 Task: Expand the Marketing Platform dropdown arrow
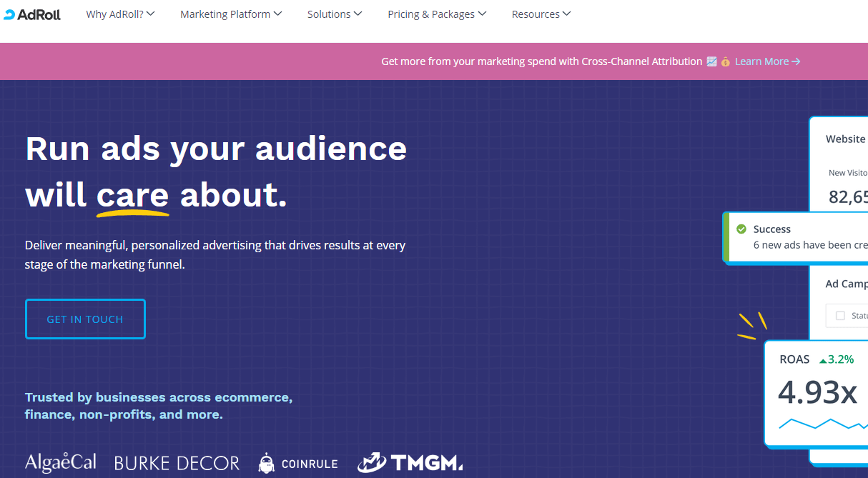click(x=277, y=14)
